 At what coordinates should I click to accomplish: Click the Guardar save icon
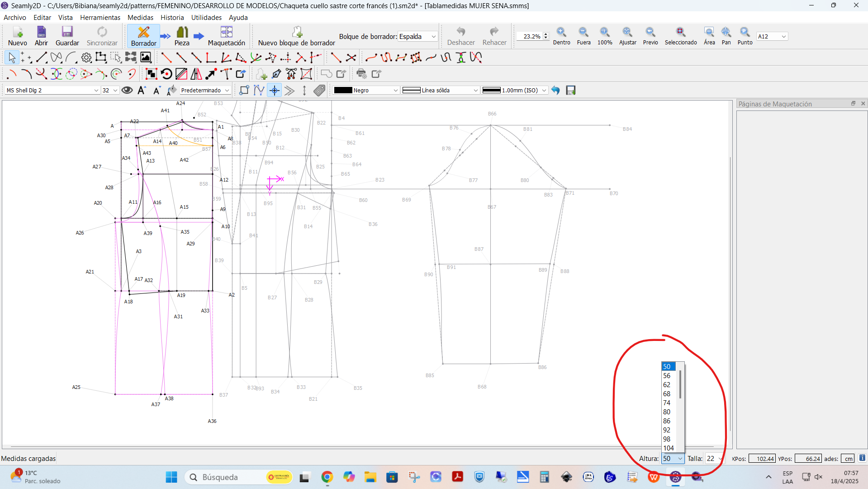(x=67, y=32)
